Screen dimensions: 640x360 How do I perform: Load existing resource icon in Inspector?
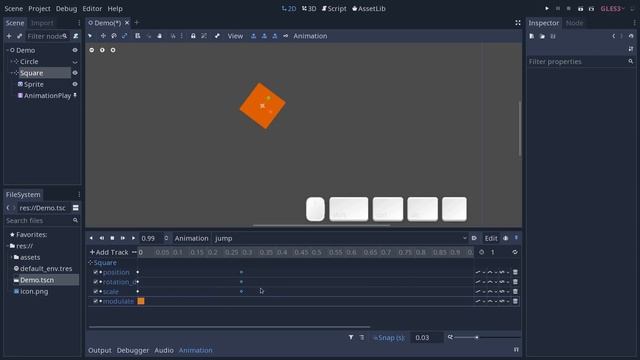[x=542, y=36]
